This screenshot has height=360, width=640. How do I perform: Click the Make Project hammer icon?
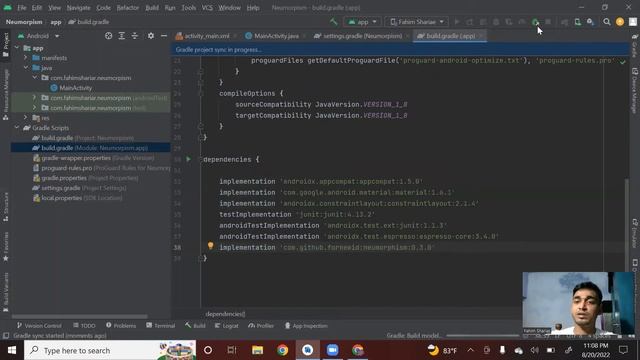tap(333, 22)
